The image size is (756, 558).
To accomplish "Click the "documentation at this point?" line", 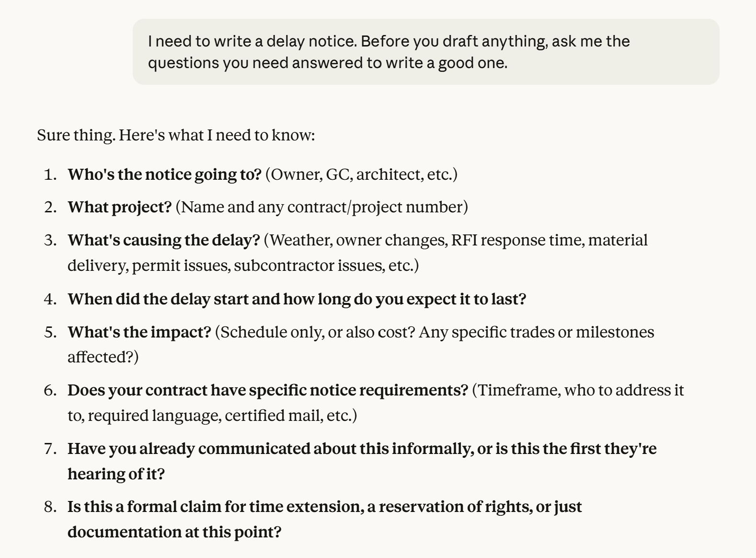I will pyautogui.click(x=174, y=532).
